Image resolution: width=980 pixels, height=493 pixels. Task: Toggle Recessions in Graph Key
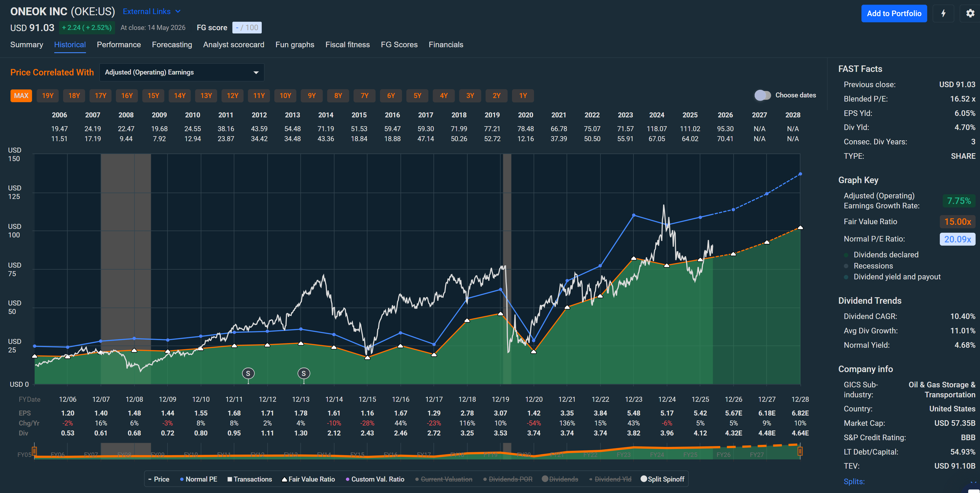click(x=868, y=266)
